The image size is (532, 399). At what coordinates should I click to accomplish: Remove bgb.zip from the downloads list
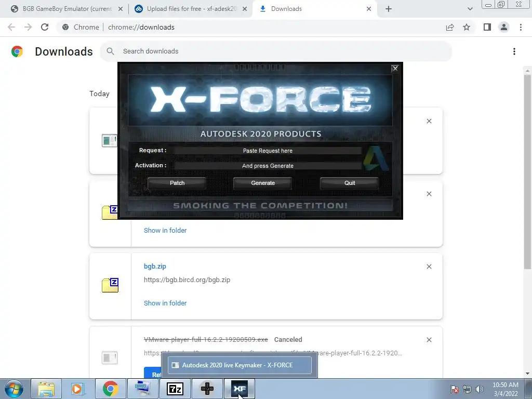pos(429,267)
